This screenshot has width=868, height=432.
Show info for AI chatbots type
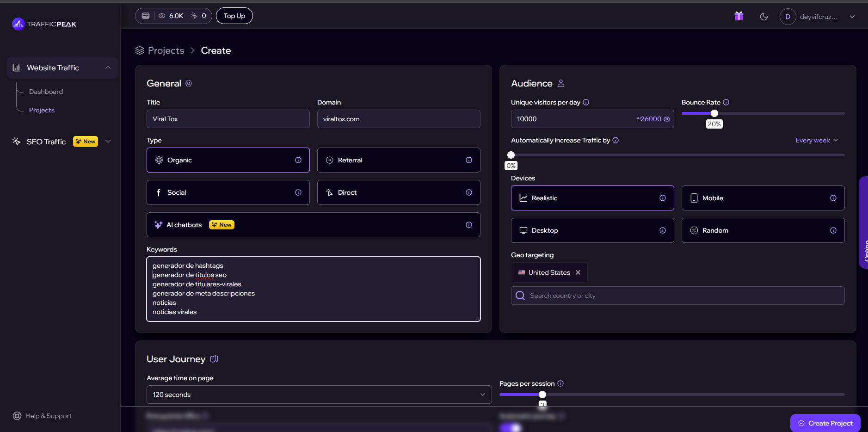[469, 225]
